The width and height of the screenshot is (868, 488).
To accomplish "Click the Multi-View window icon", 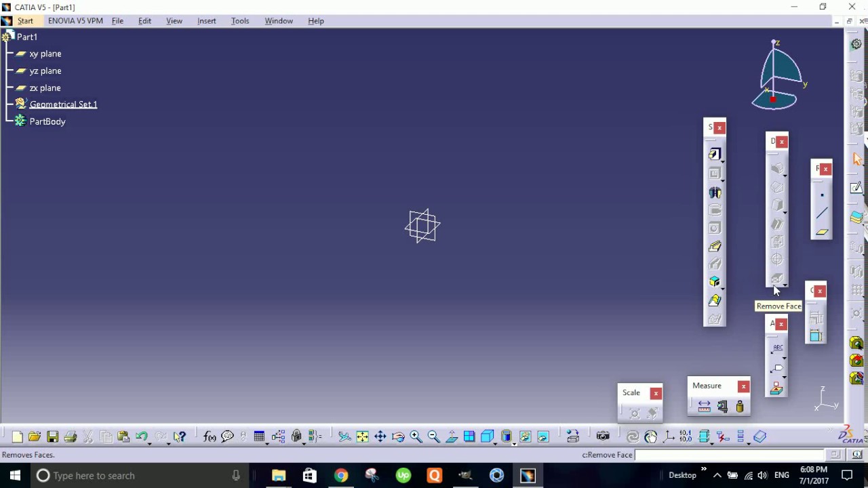I will coord(469,437).
